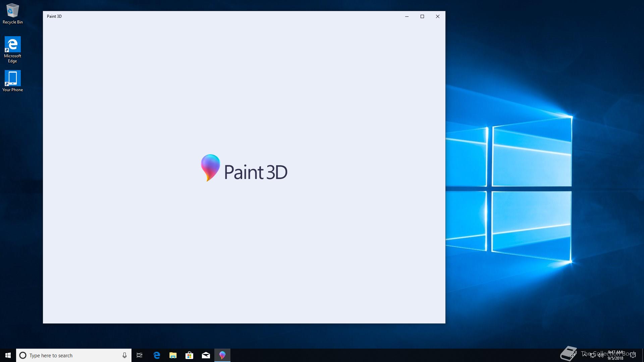Maximize the Paint 3D window

point(422,16)
